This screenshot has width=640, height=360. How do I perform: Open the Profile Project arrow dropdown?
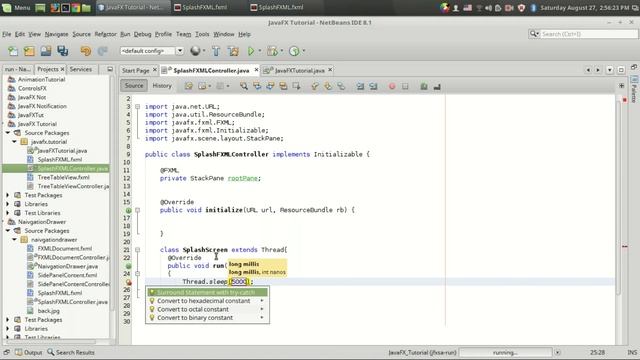point(304,51)
